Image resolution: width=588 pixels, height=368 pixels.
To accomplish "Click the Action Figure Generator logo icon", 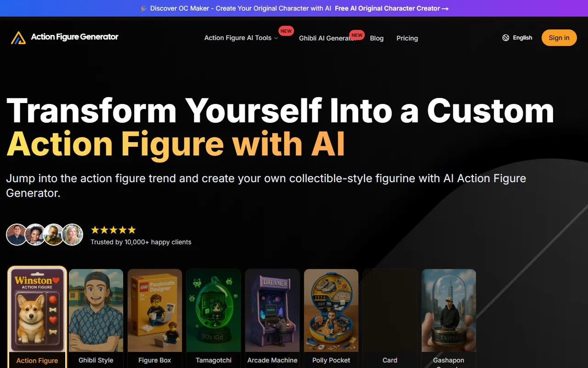I will pos(18,38).
